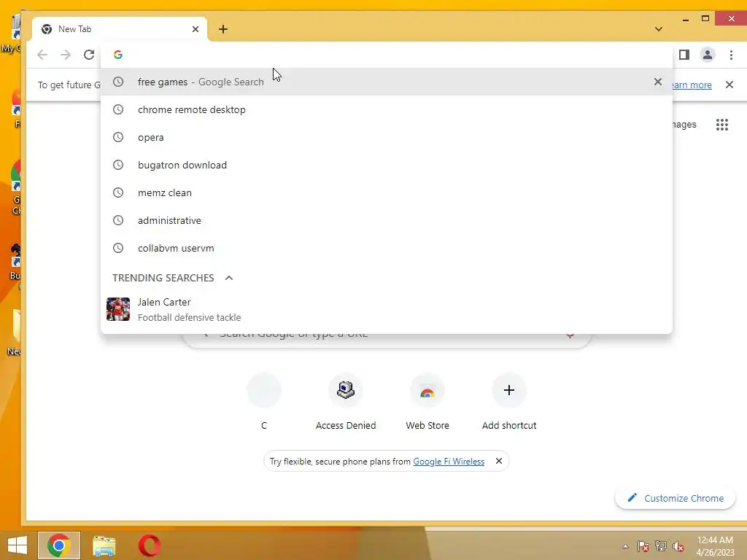Screen dimensions: 747x560
Task: Click the Add shortcut button
Action: pyautogui.click(x=508, y=402)
